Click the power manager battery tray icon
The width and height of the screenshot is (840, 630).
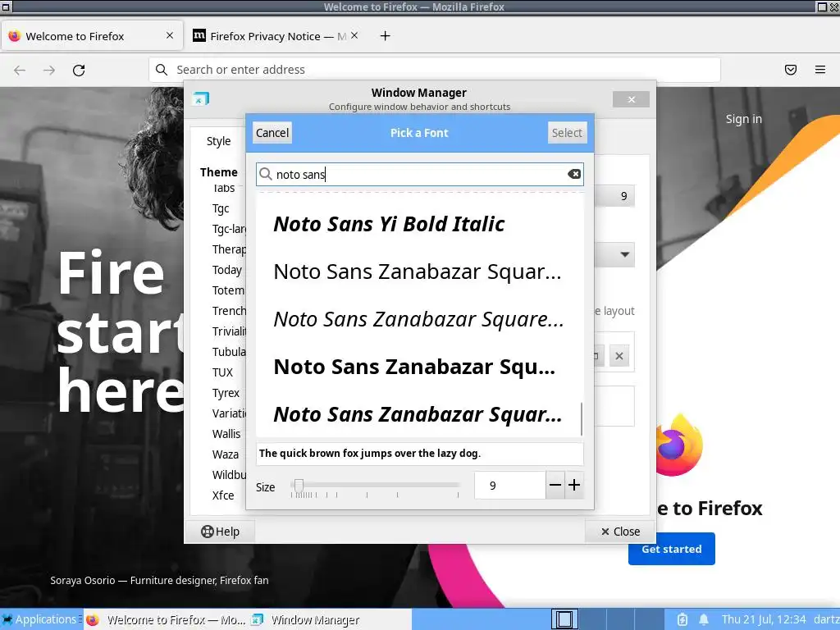pos(682,620)
